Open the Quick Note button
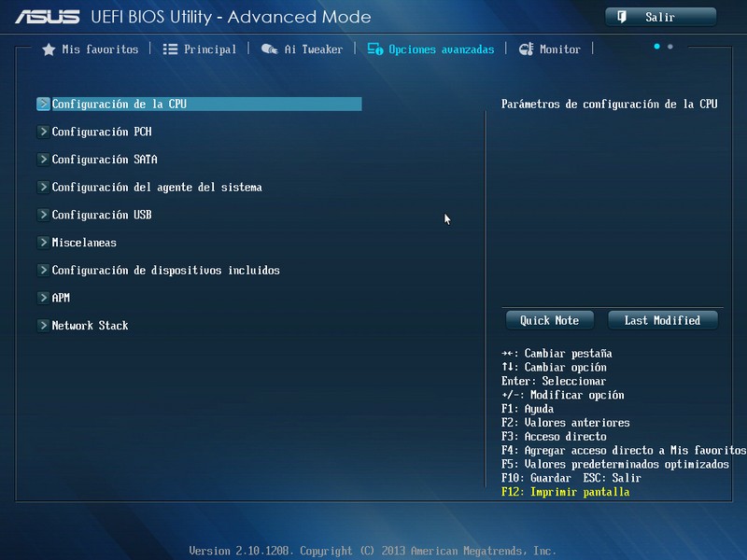 click(550, 320)
